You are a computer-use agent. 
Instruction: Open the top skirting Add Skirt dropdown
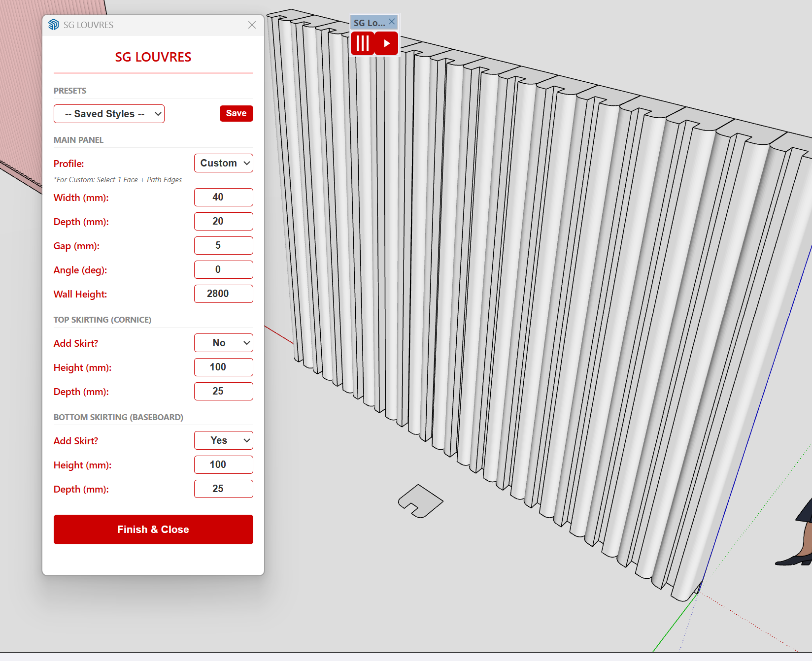(x=224, y=343)
